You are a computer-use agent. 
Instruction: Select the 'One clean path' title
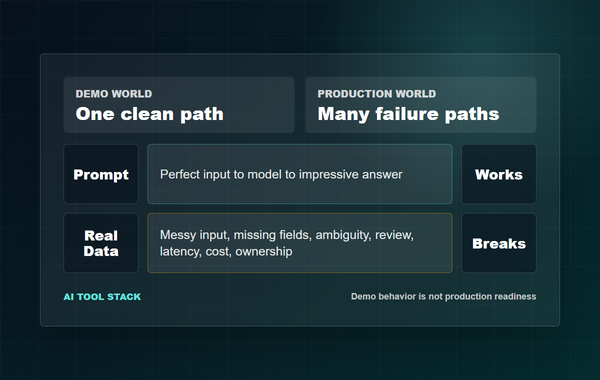(150, 114)
